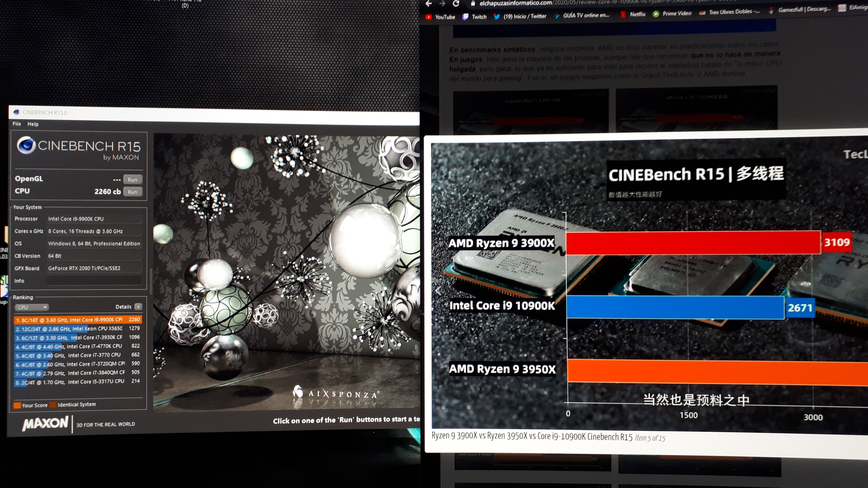
Task: Click the 2260 cb CPU score
Action: tap(108, 192)
